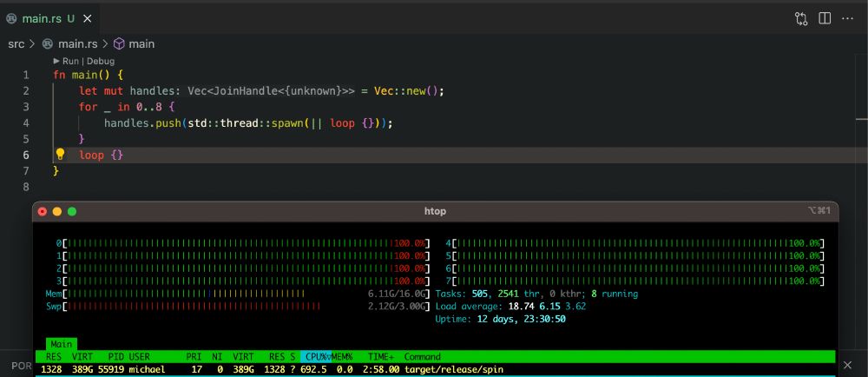The height and width of the screenshot is (377, 868).
Task: Click the Swp swap usage meter
Action: click(238, 306)
